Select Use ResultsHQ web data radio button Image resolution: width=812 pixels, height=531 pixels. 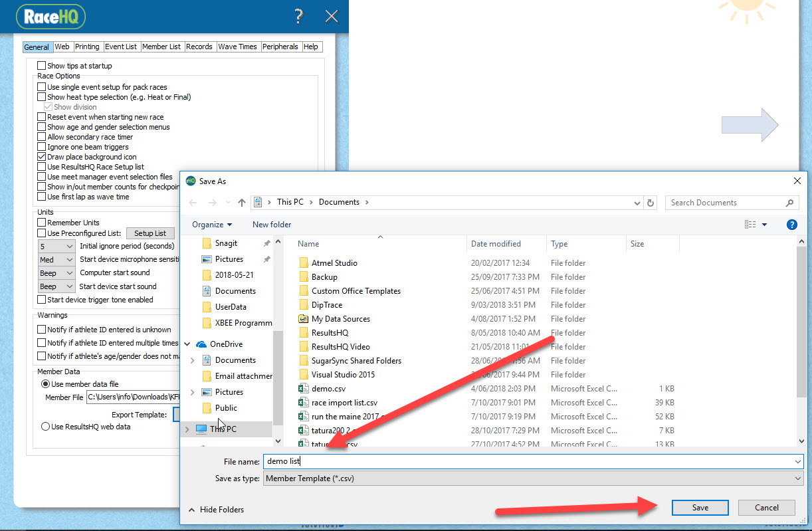pyautogui.click(x=46, y=427)
